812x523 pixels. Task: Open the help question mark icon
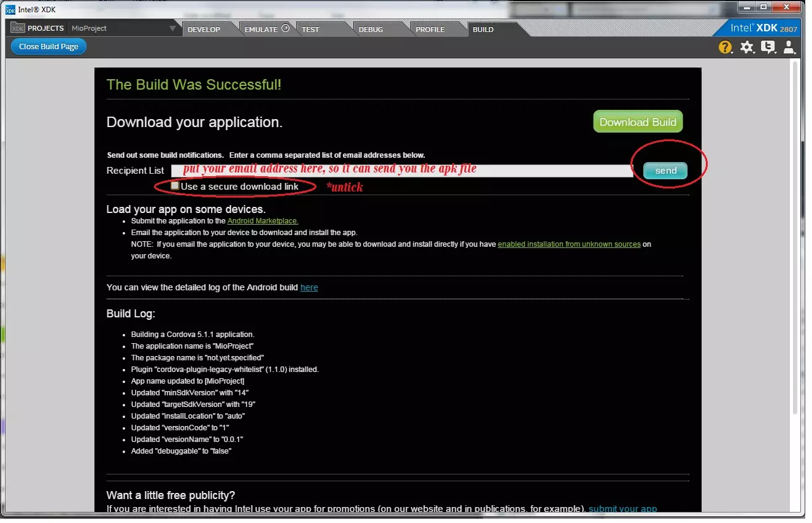(x=726, y=47)
